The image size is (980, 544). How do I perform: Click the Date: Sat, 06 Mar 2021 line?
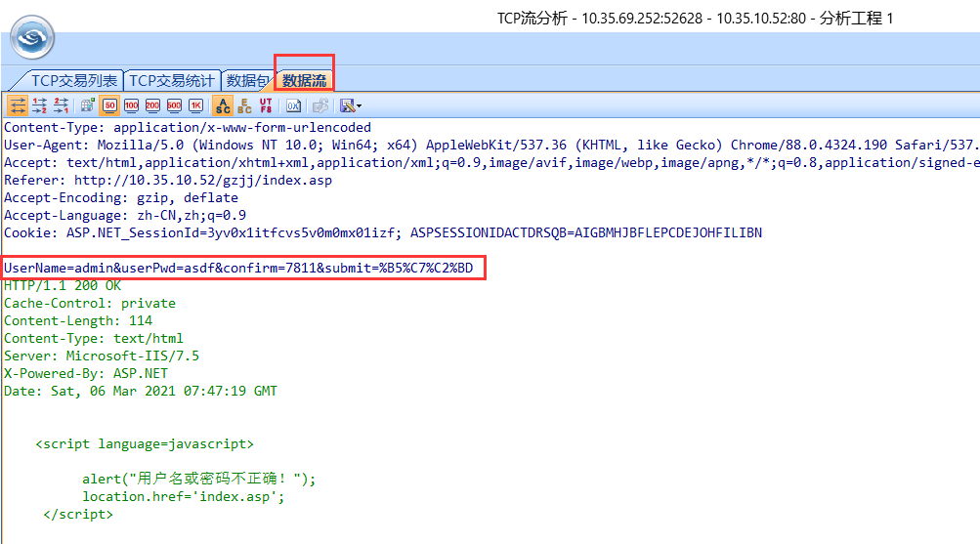[x=141, y=391]
